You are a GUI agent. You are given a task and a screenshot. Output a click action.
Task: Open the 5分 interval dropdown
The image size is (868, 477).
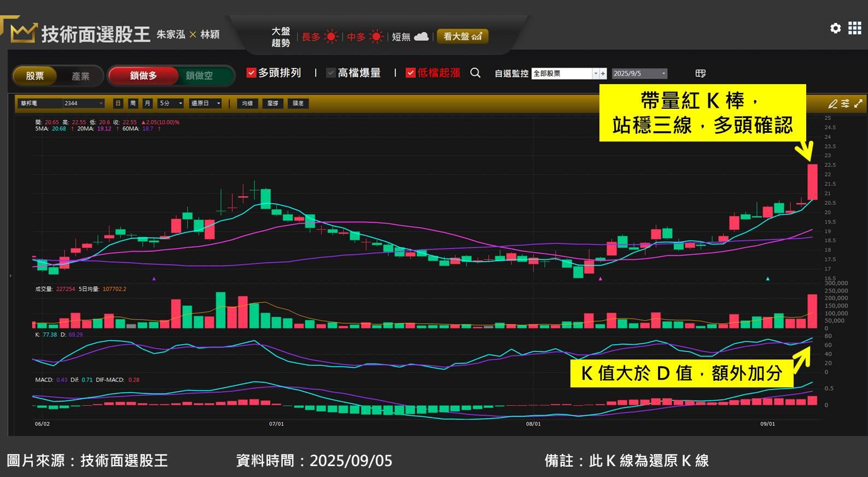pos(171,103)
